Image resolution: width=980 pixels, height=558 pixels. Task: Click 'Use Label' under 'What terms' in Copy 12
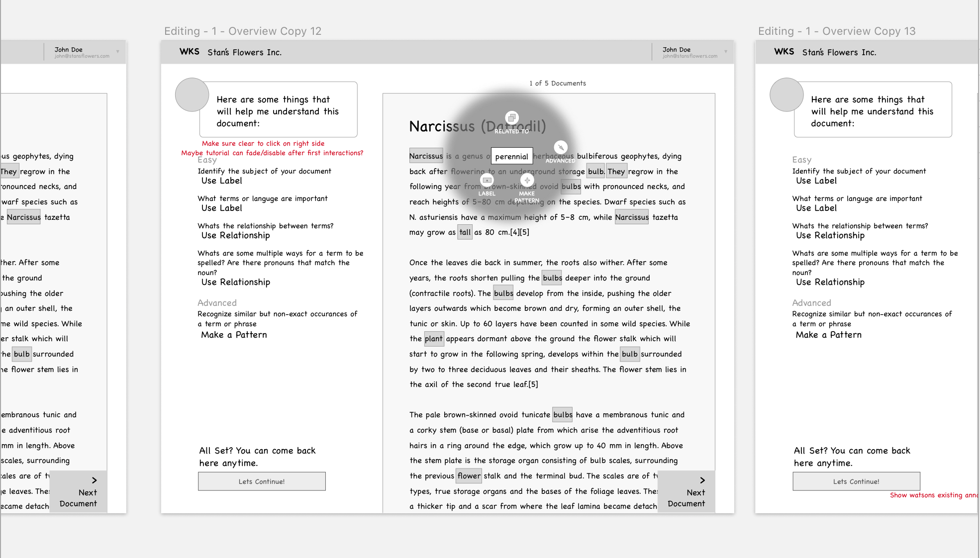pyautogui.click(x=221, y=208)
